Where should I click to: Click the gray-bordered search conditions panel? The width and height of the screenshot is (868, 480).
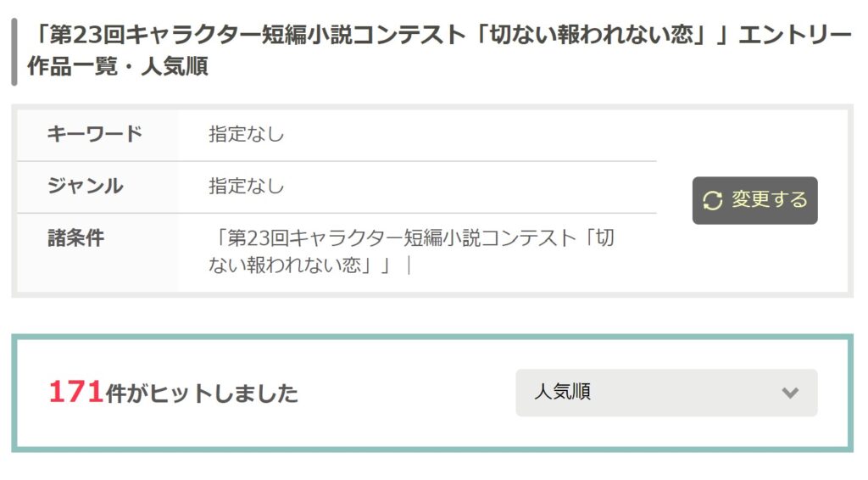pyautogui.click(x=432, y=200)
